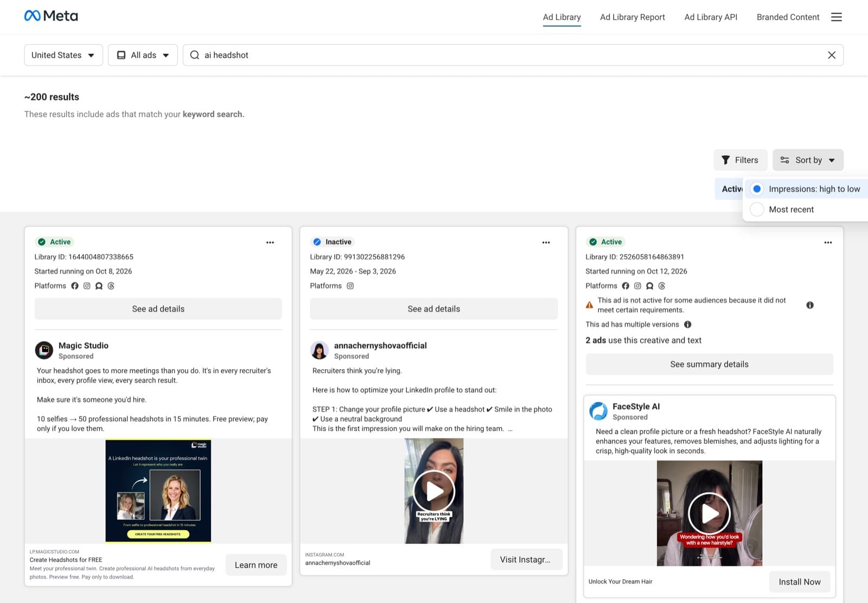Open options menu on Magic Studio ad
The width and height of the screenshot is (868, 603).
point(270,242)
